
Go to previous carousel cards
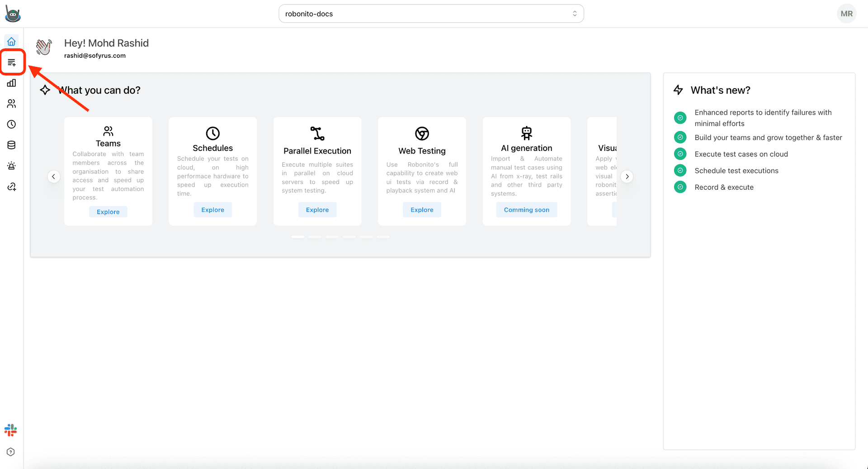[53, 176]
